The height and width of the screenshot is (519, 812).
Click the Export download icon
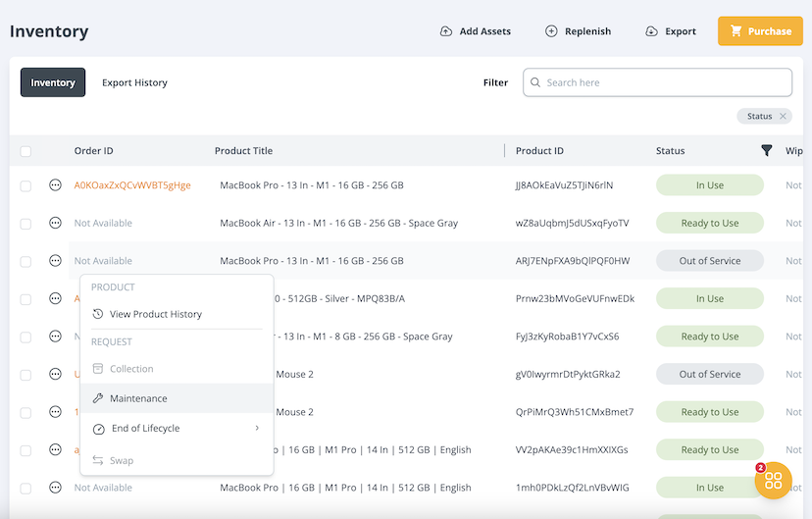(x=652, y=31)
